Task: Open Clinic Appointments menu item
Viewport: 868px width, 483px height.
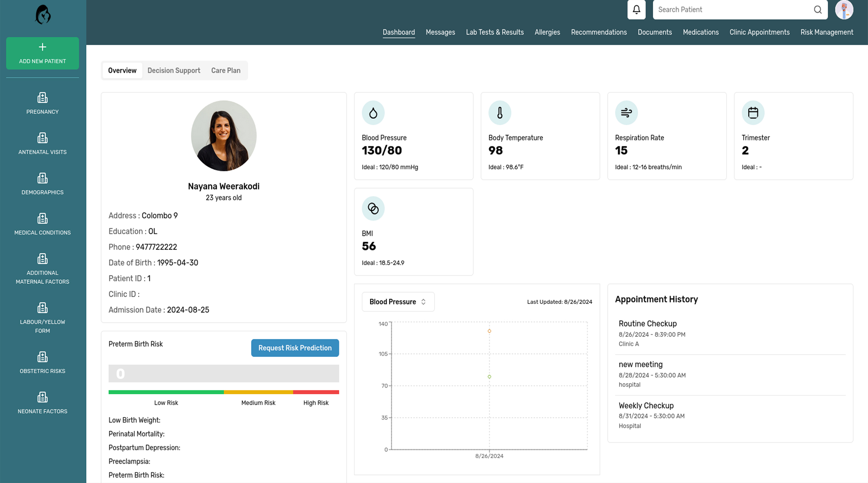Action: (x=760, y=32)
